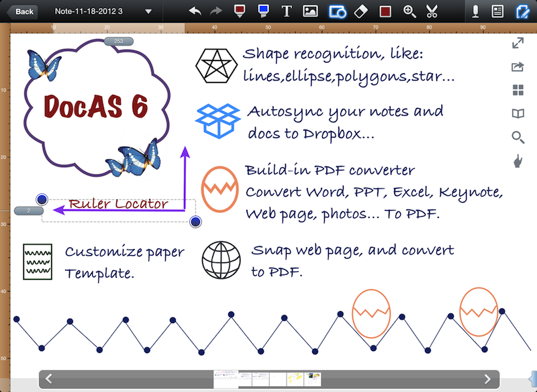Select the blue highlighter tool

263,11
